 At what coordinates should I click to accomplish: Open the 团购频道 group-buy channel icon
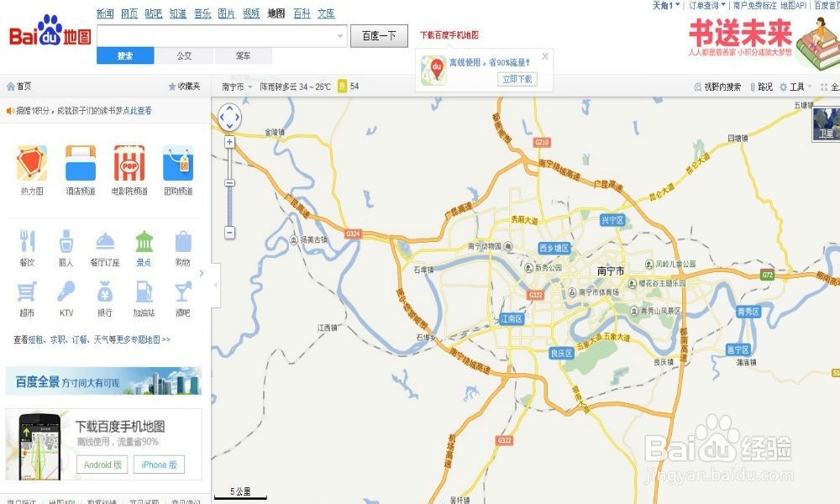click(x=178, y=163)
